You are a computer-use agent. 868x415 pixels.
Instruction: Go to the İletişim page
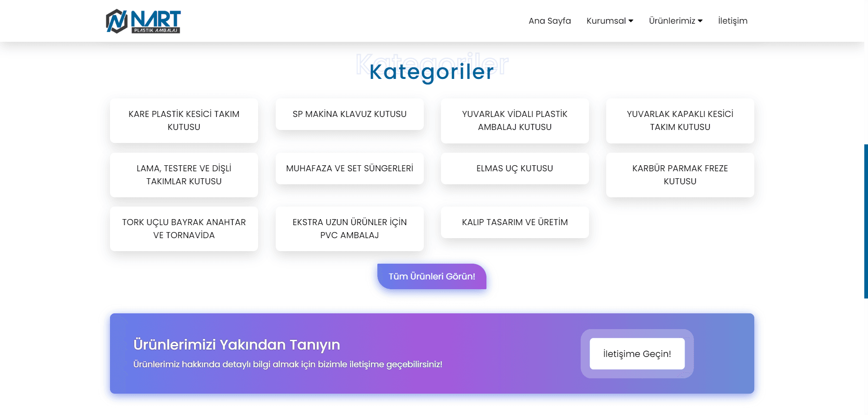(x=732, y=21)
